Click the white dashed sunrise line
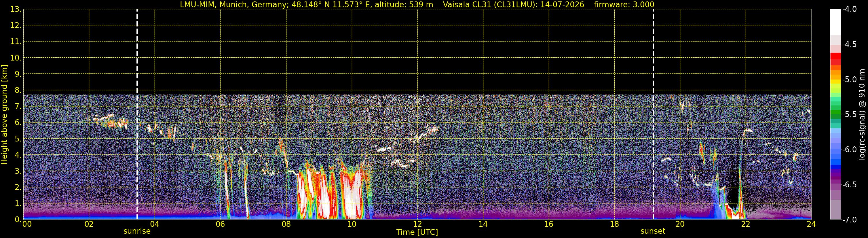The width and height of the screenshot is (868, 238). click(137, 114)
